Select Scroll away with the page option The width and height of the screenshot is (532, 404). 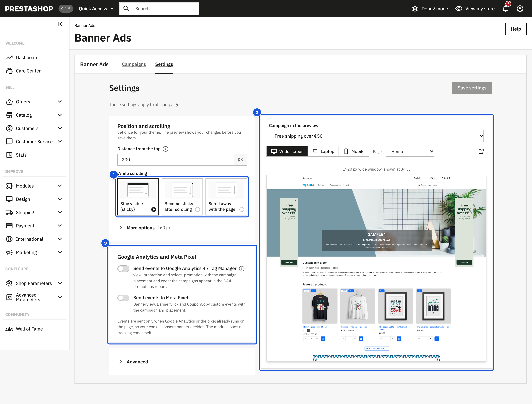click(226, 197)
